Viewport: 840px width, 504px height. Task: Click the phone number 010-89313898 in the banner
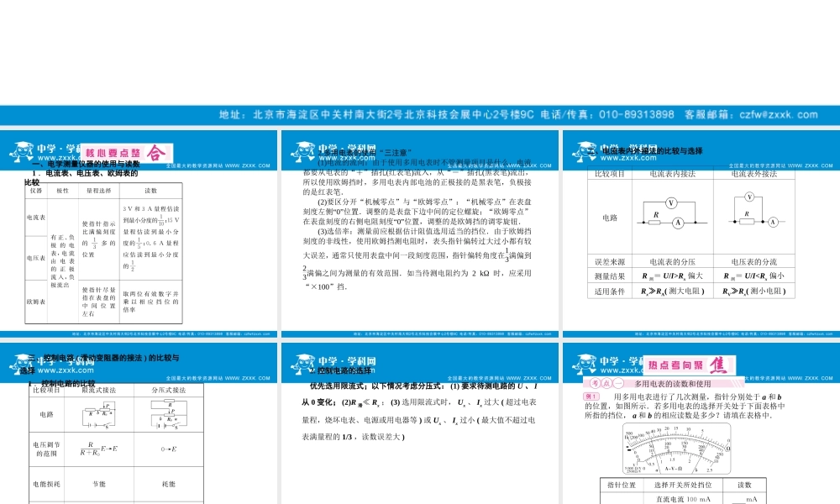tap(637, 114)
